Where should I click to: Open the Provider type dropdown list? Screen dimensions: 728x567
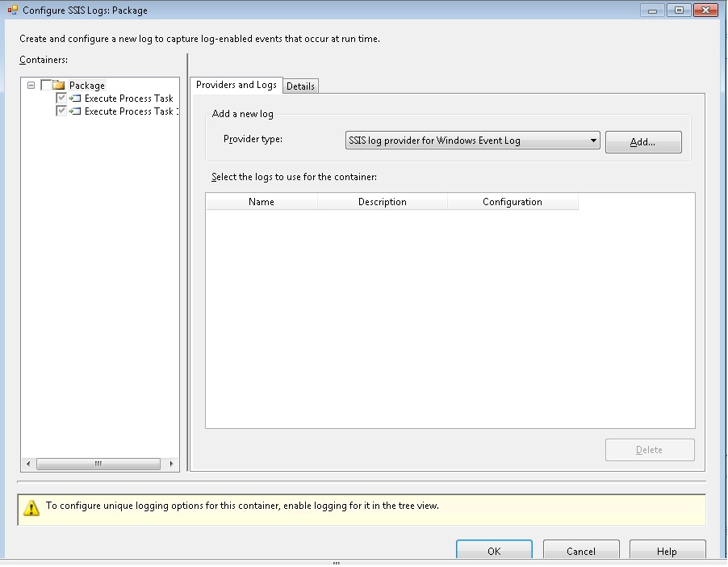593,141
